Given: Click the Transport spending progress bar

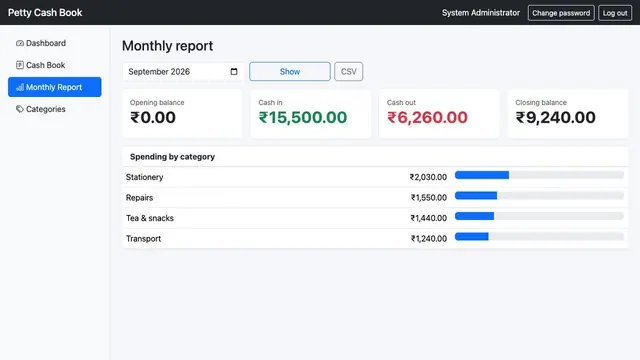Looking at the screenshot, I should tap(539, 236).
